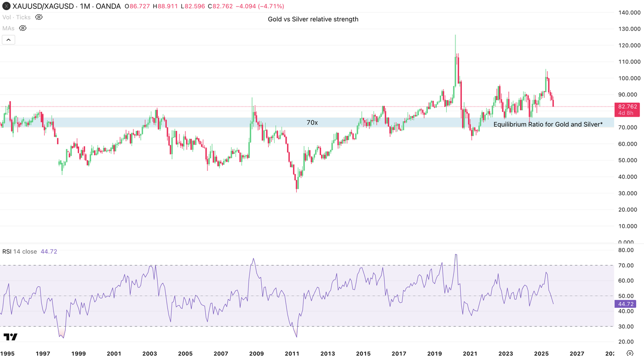644x356 pixels.
Task: Click the TradingView logo
Action: point(10,337)
